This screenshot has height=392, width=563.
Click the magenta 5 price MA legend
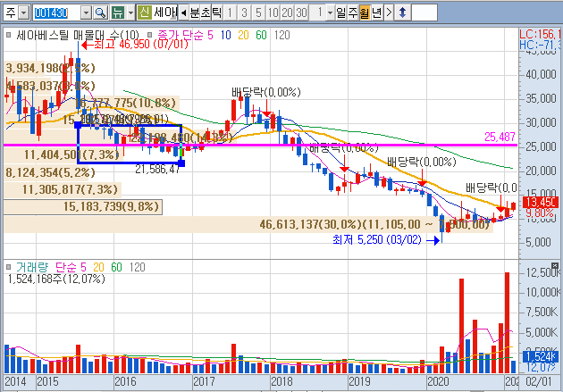point(210,35)
